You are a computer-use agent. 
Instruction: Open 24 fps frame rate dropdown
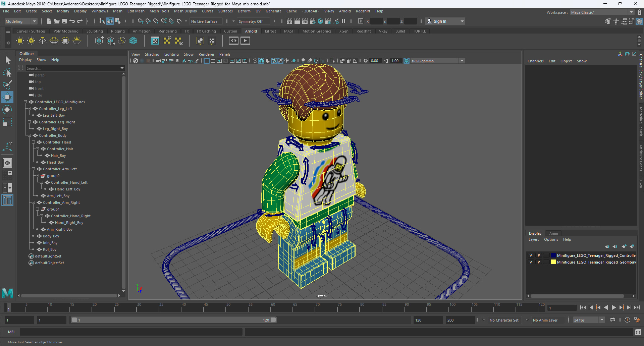tap(589, 320)
